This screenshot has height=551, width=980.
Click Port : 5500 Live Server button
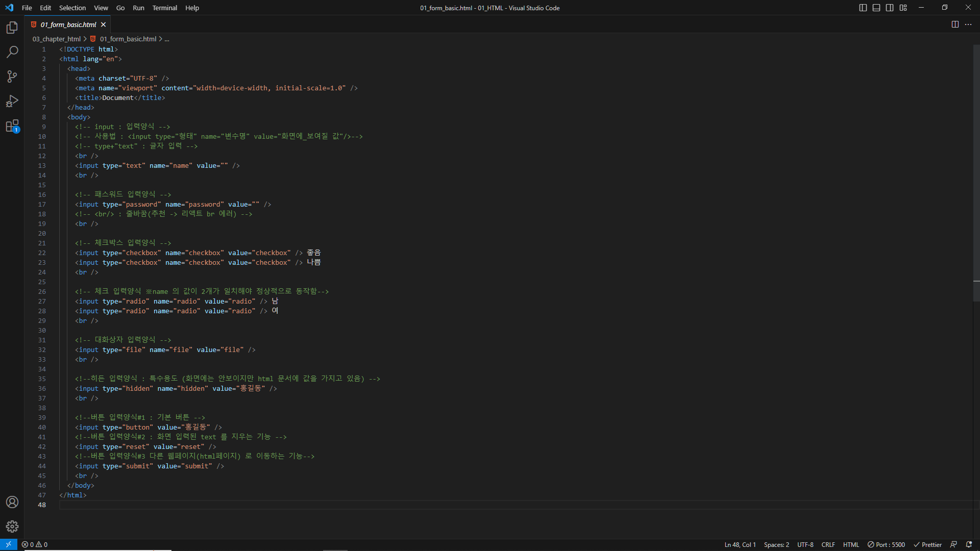[x=887, y=544]
